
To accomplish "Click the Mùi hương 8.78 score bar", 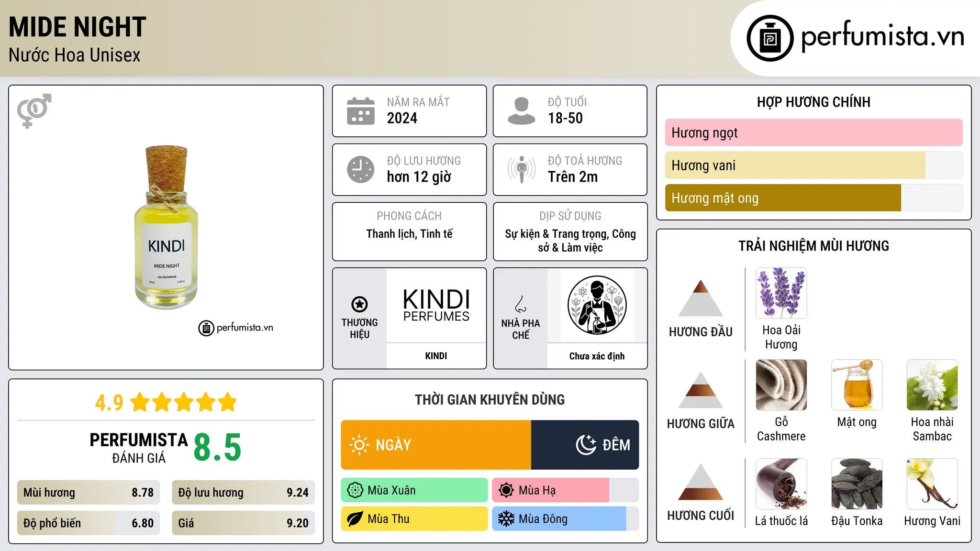I will 89,493.
